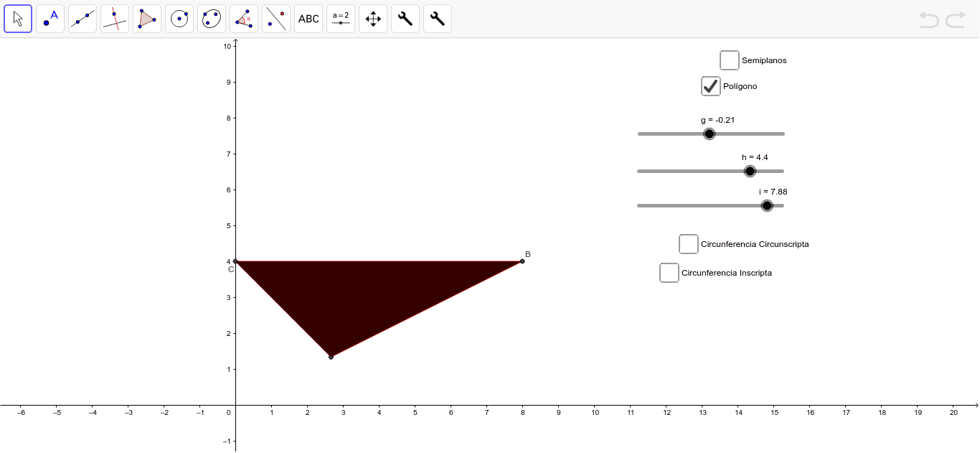Click the Redo arrow
Viewport: 980px width, 453px height.
[x=956, y=19]
